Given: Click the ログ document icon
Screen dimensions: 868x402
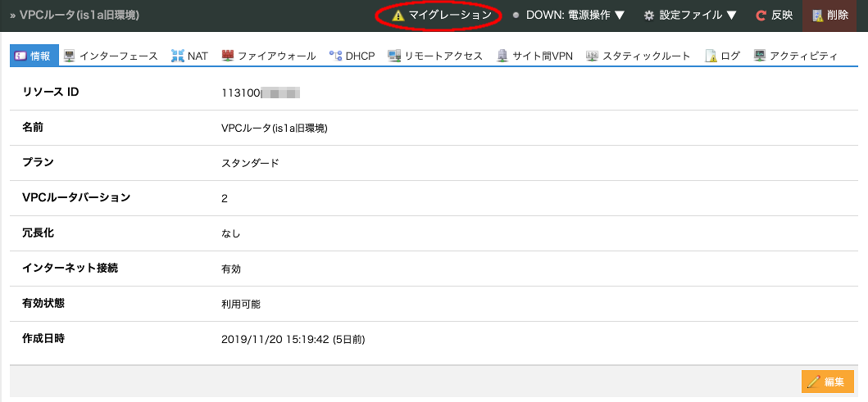Looking at the screenshot, I should 711,56.
